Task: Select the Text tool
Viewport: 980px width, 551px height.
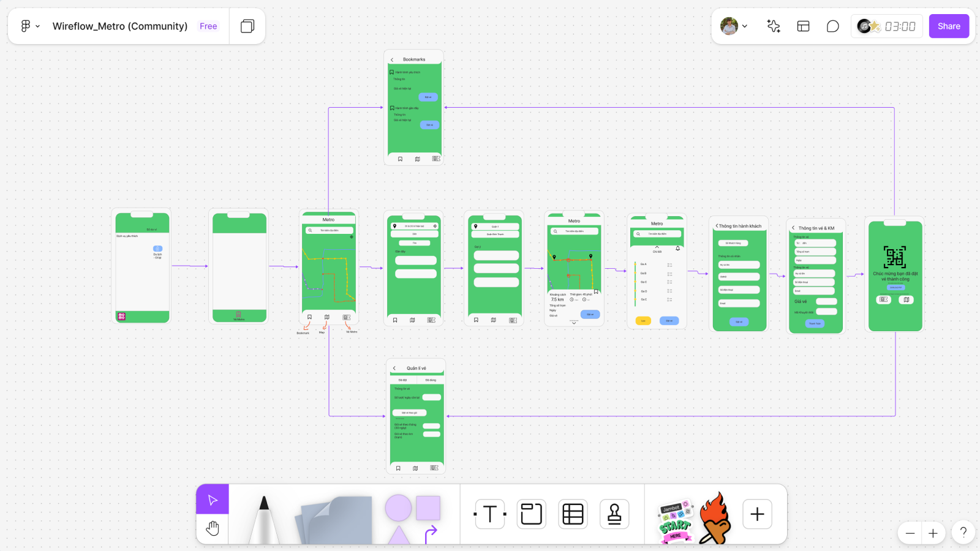Action: [490, 514]
